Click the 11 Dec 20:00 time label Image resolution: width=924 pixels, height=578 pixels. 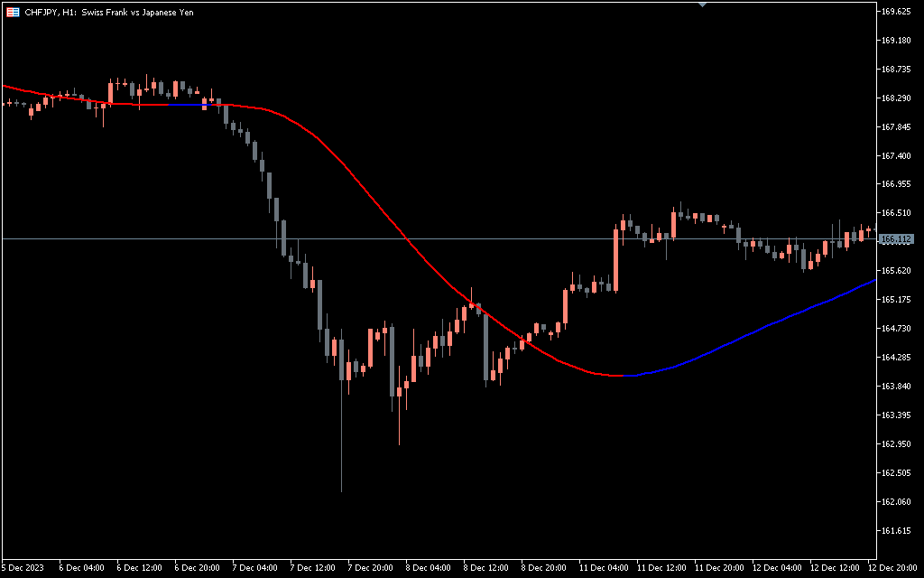point(719,568)
